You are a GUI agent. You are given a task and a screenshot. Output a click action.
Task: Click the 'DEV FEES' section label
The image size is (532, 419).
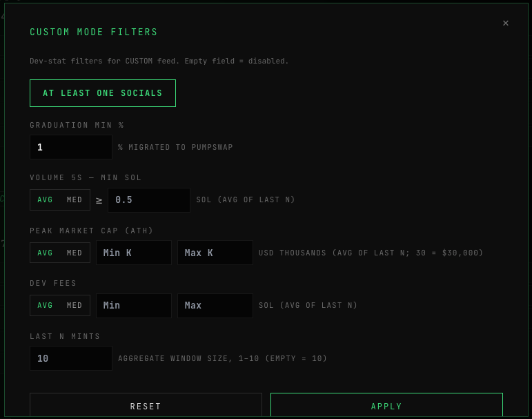pos(53,283)
